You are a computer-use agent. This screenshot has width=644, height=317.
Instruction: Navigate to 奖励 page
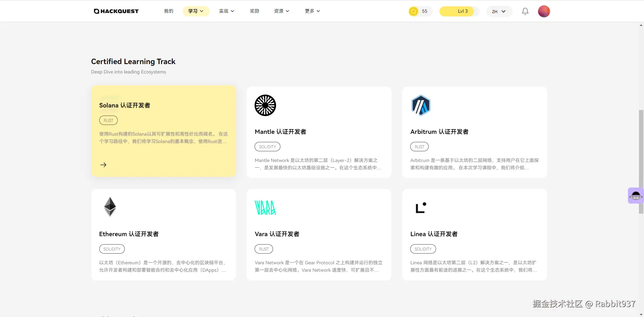(254, 11)
